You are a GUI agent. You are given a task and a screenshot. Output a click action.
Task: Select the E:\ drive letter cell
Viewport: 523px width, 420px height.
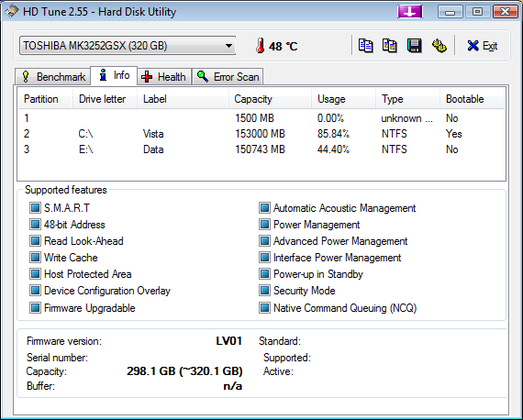[x=85, y=149]
